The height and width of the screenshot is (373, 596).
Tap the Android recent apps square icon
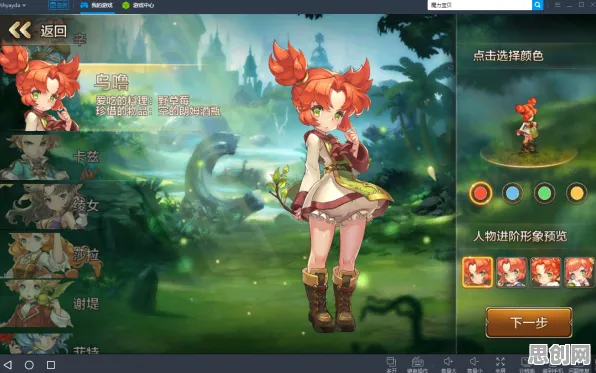coord(51,365)
